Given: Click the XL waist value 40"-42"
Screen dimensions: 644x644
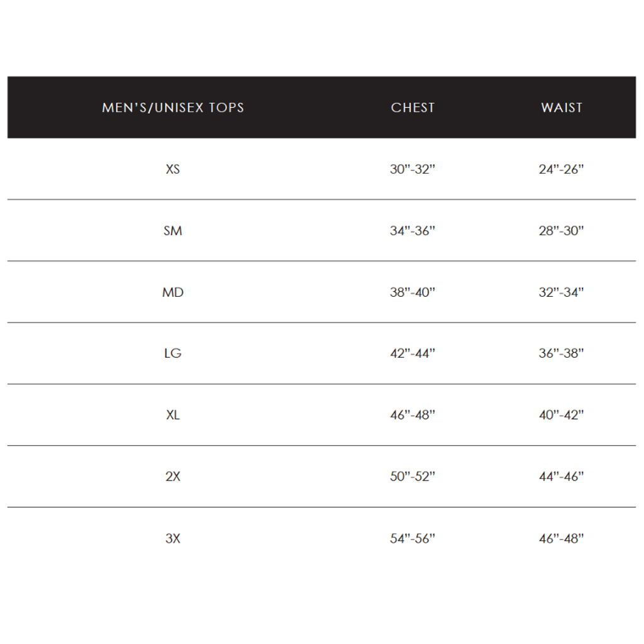Looking at the screenshot, I should click(562, 415).
